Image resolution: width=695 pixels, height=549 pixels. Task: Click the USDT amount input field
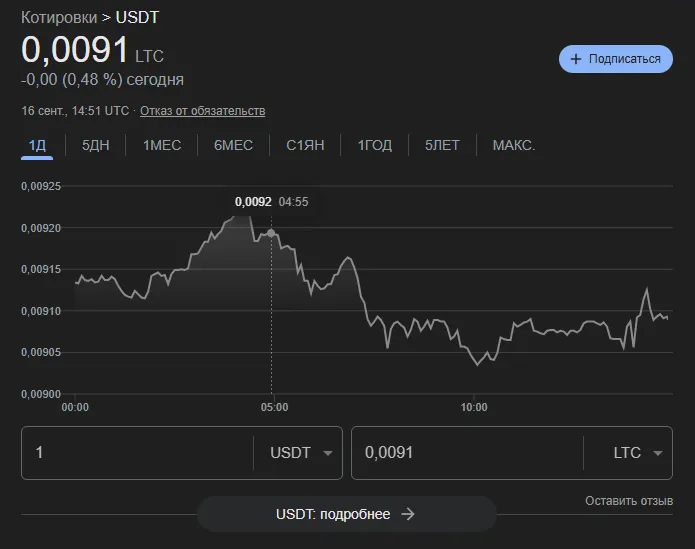pos(137,453)
